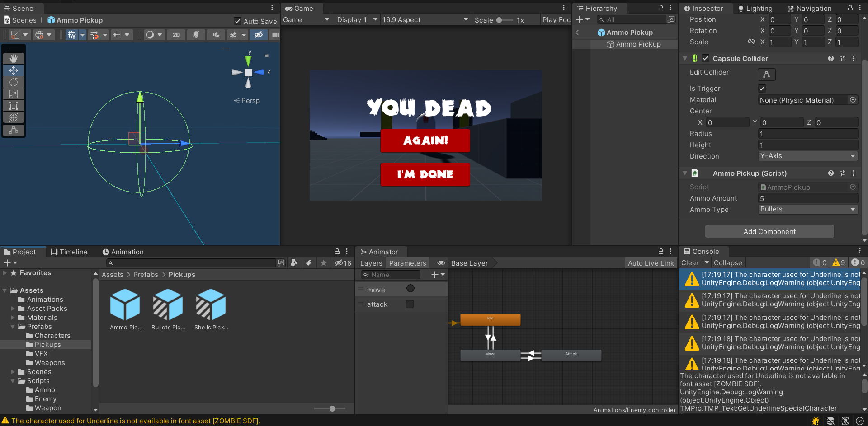Toggle error message filter in Console

pos(858,263)
